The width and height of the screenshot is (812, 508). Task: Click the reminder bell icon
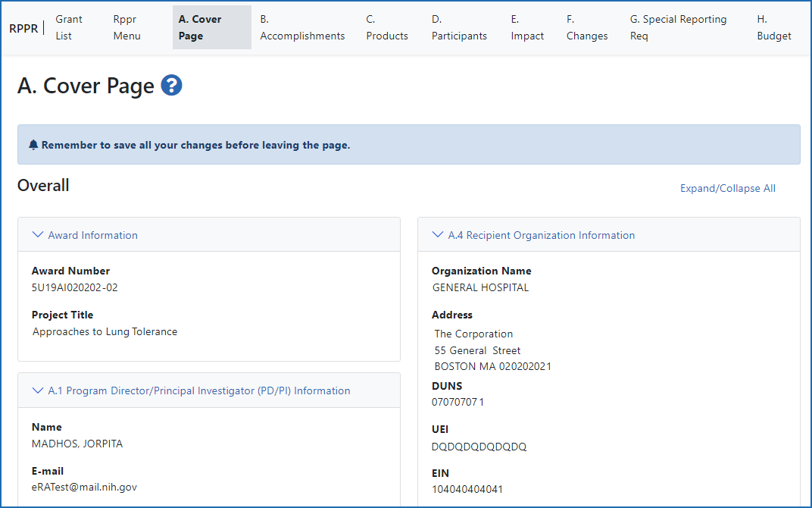pyautogui.click(x=33, y=144)
